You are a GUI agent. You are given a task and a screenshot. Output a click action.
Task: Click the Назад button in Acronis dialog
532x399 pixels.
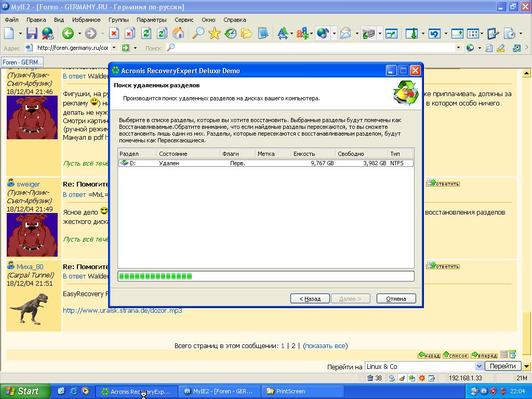[310, 299]
